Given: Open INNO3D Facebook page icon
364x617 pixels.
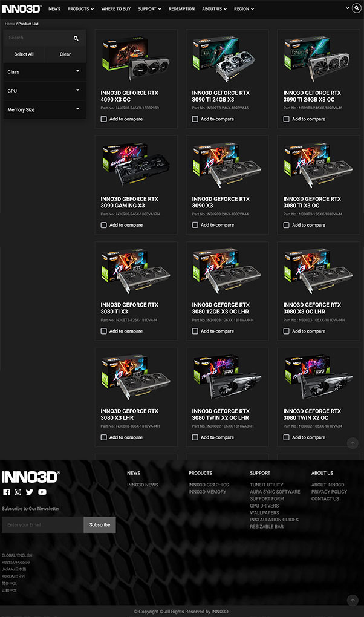Looking at the screenshot, I should pos(6,492).
